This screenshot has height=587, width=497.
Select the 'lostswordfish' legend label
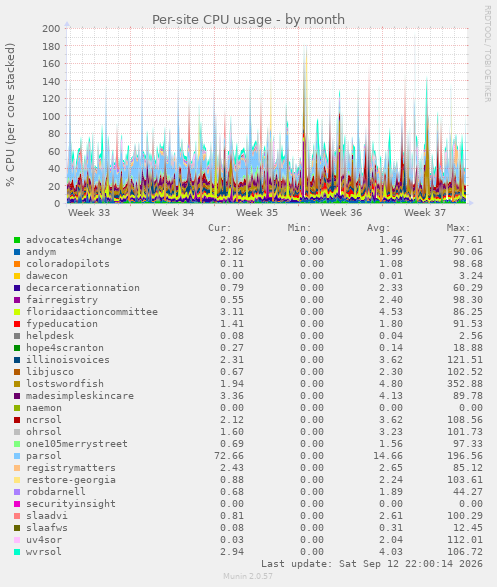point(65,384)
